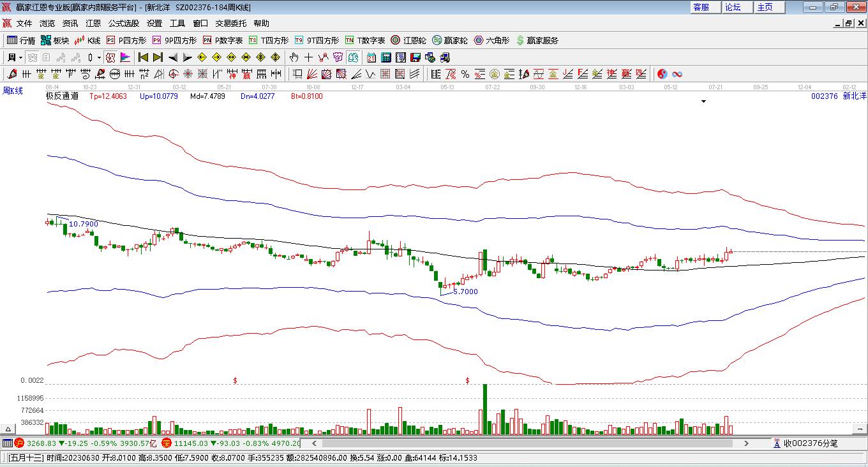Jump to first bar with skip-back arrow
Image resolution: width=868 pixels, height=467 pixels.
[144, 57]
